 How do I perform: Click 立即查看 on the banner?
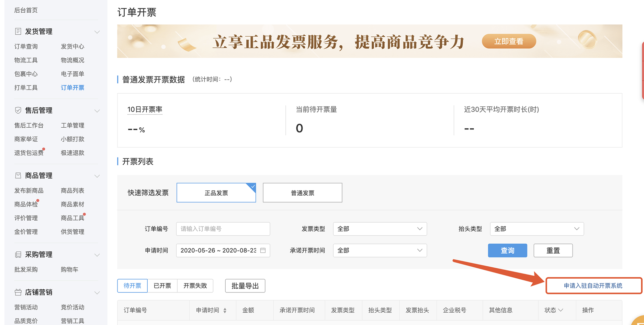[509, 42]
